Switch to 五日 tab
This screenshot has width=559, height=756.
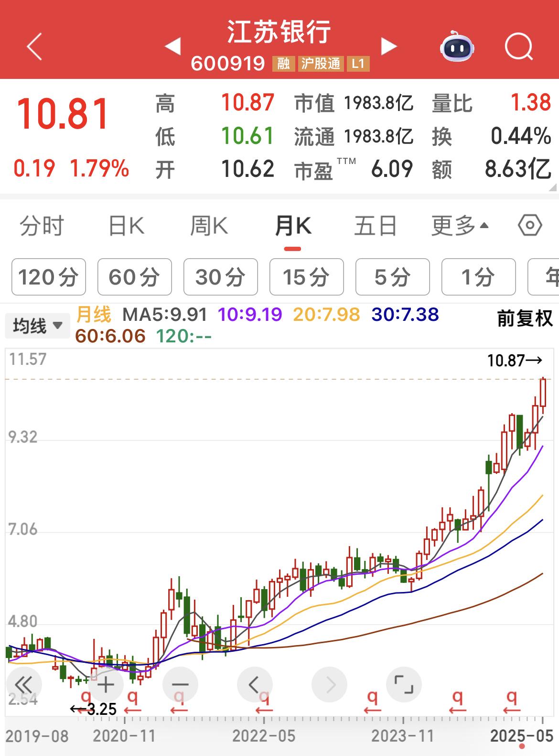click(x=376, y=226)
